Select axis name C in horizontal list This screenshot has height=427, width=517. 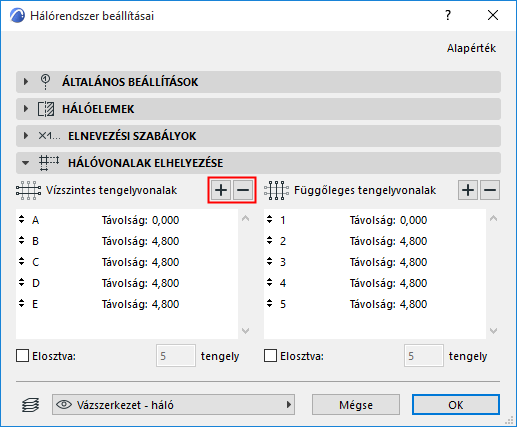pos(35,262)
